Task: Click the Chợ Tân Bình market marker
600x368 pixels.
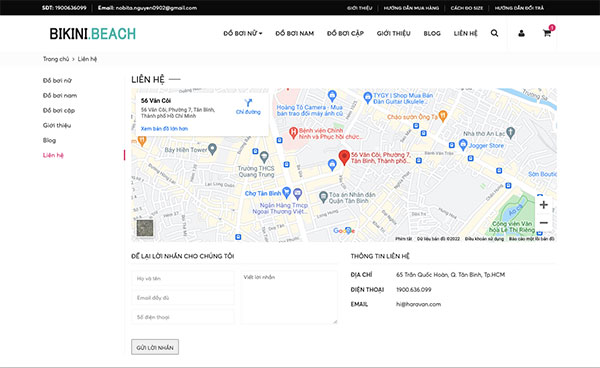Action: [x=286, y=192]
